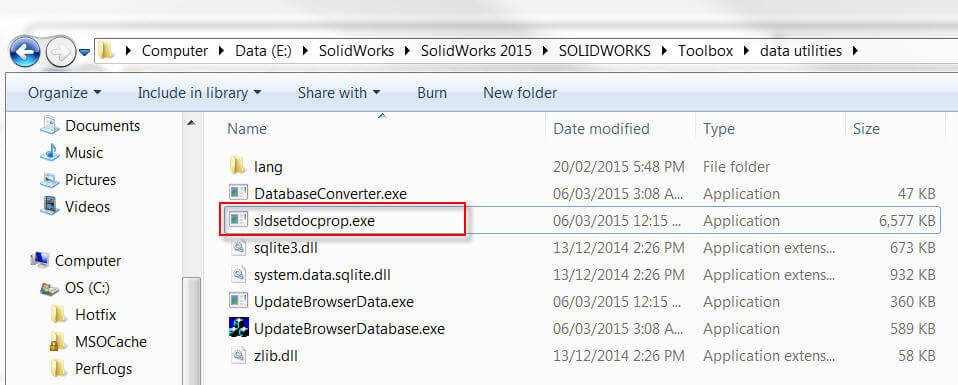Select file name UpdateBrowserData.exe
This screenshot has width=958, height=385.
(334, 302)
